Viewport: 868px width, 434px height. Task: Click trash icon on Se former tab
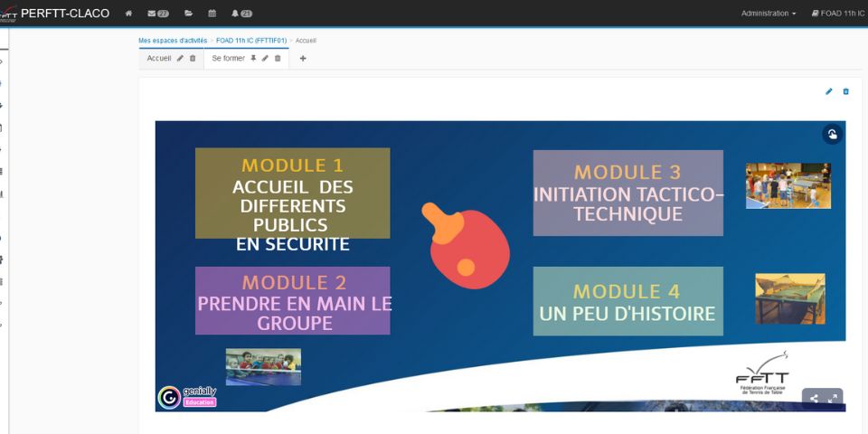(x=278, y=58)
